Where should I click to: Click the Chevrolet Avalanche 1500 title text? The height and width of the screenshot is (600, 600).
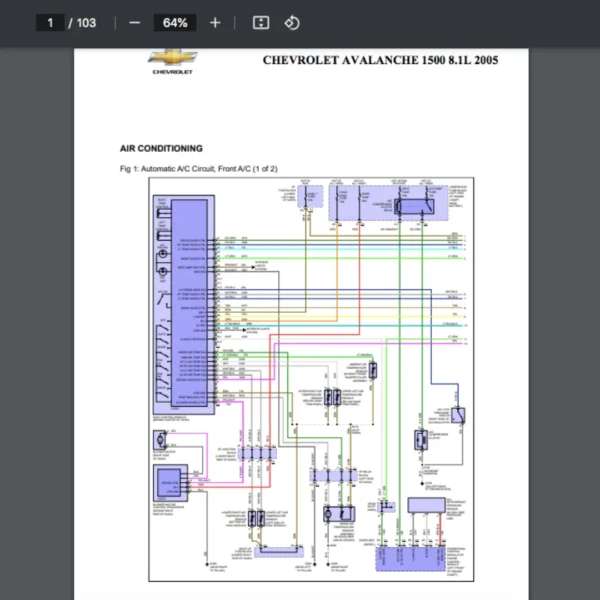[x=380, y=60]
